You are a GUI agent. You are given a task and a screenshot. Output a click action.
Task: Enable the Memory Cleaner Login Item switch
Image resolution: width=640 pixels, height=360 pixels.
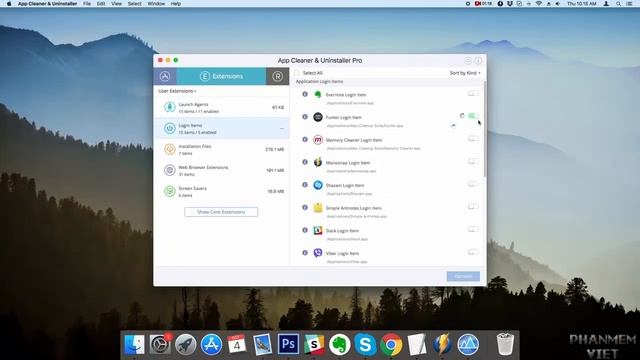473,139
